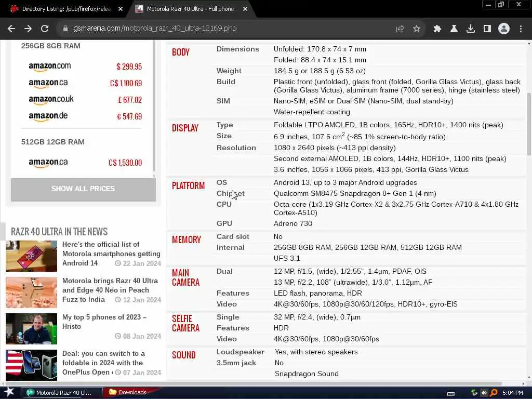Click the site security lock icon
532x399 pixels.
[65, 29]
